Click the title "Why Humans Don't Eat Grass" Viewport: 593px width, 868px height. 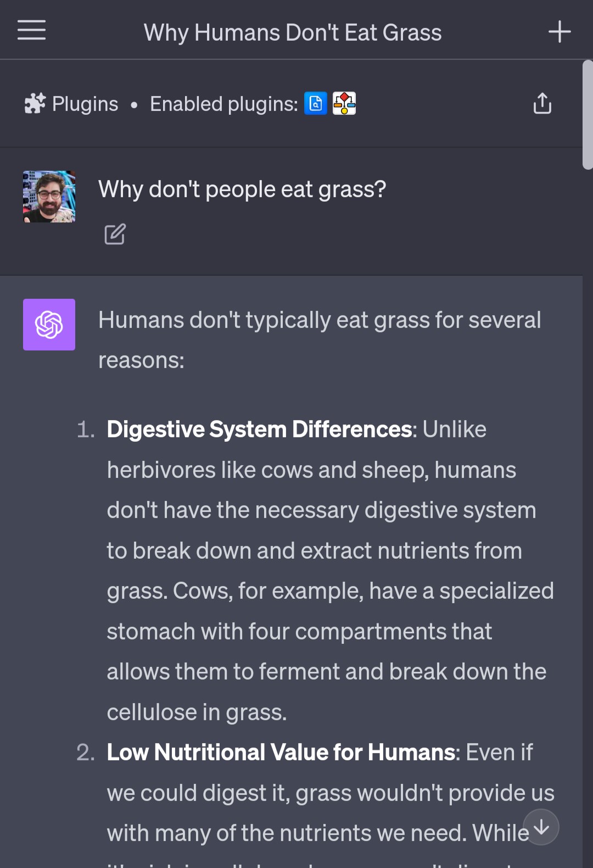pos(293,32)
